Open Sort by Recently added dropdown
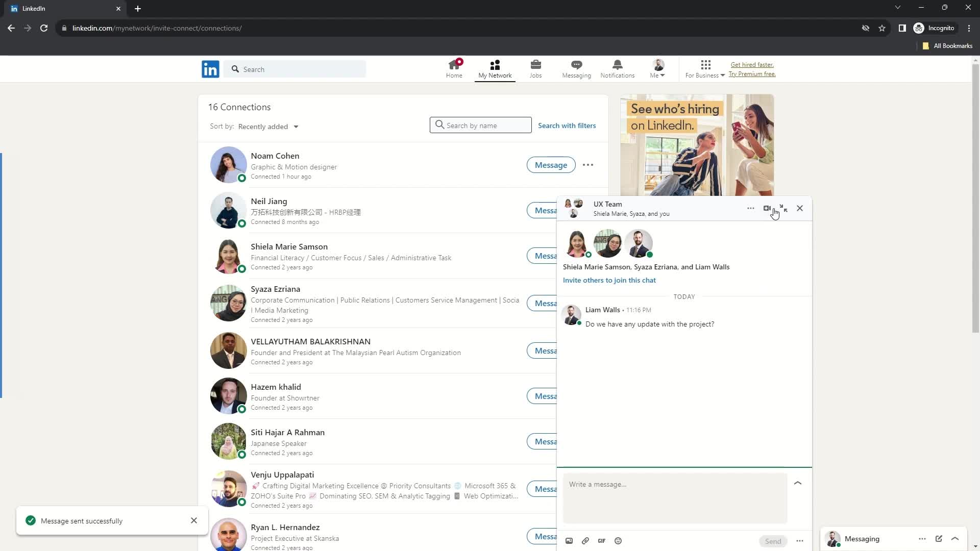Viewport: 980px width, 551px height. 268,127
